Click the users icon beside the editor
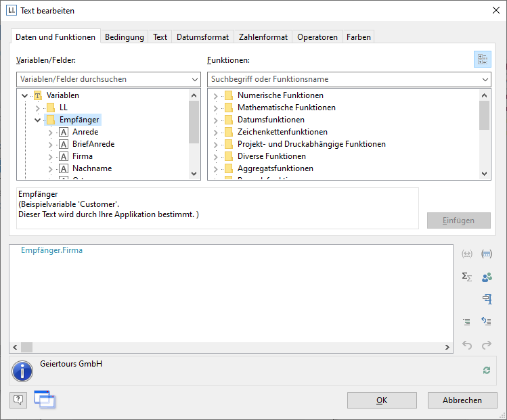The height and width of the screenshot is (420, 507). pyautogui.click(x=486, y=277)
